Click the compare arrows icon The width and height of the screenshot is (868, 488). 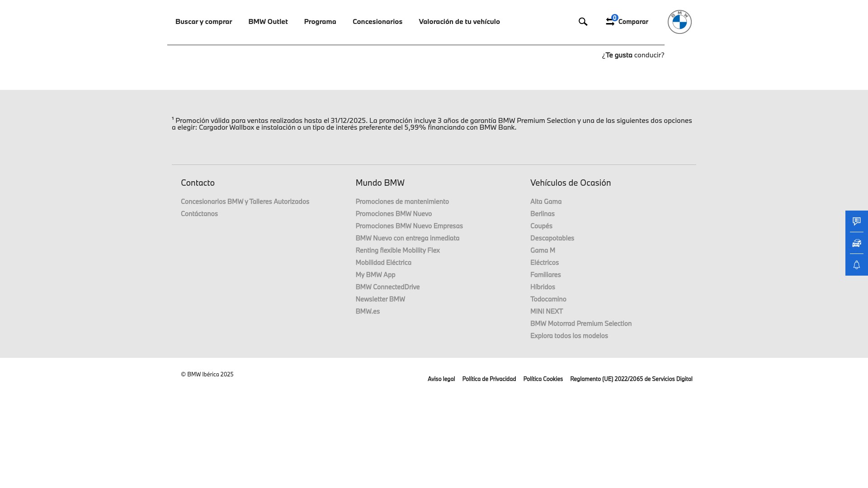click(x=610, y=21)
